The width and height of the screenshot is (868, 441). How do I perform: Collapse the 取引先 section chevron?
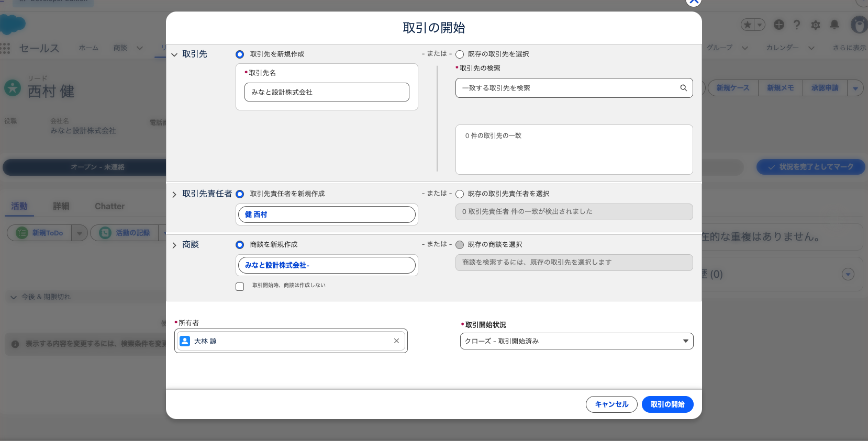pyautogui.click(x=174, y=54)
